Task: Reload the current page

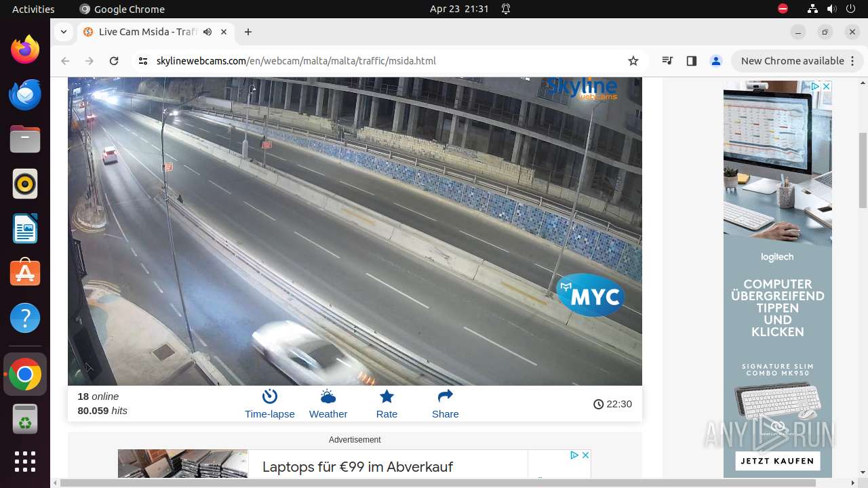Action: (x=114, y=61)
